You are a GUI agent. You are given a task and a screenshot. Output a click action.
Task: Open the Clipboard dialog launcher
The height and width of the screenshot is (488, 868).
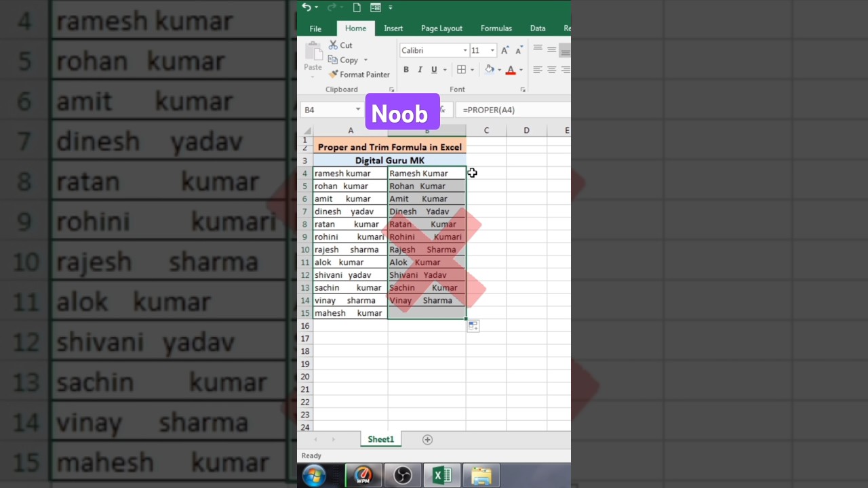click(391, 89)
